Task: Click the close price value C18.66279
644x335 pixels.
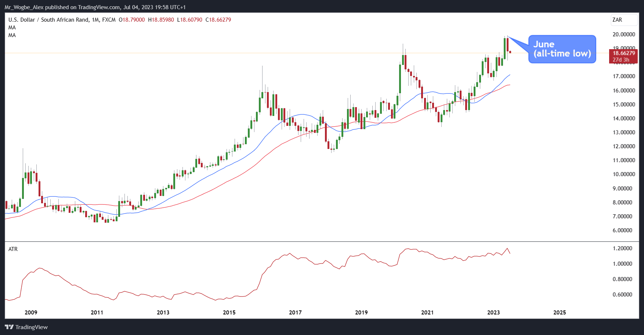Action: coord(218,20)
